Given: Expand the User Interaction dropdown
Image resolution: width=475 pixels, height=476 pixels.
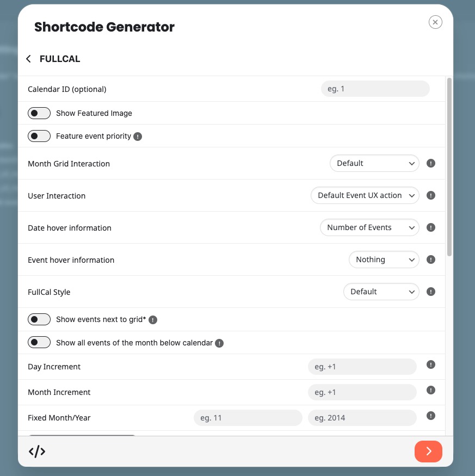Looking at the screenshot, I should (x=365, y=195).
